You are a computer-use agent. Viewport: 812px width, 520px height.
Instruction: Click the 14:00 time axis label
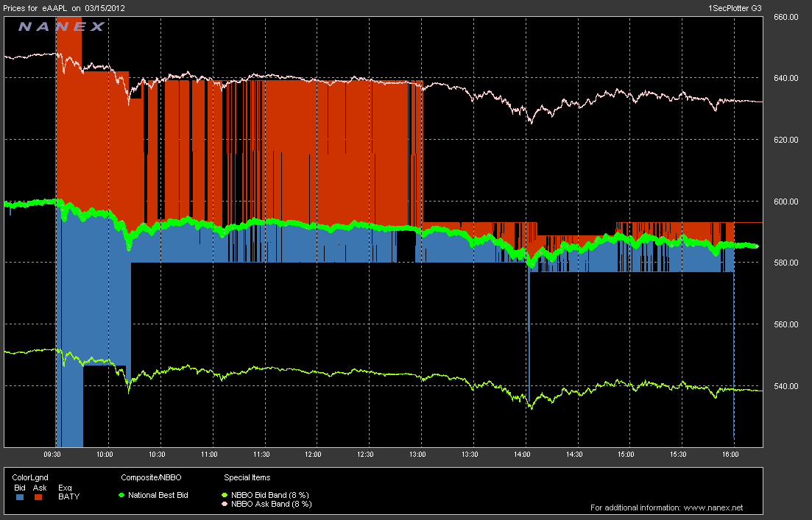522,455
